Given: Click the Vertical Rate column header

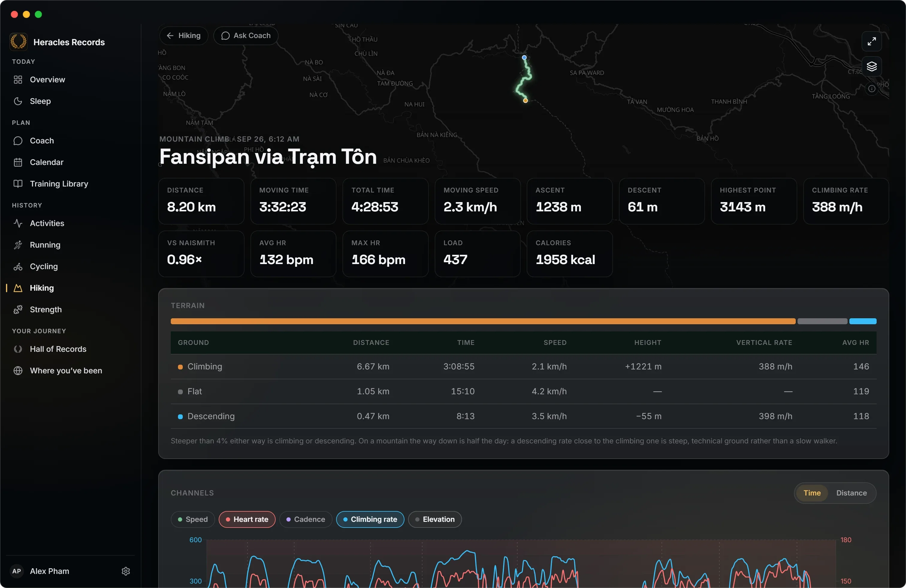Looking at the screenshot, I should click(764, 343).
